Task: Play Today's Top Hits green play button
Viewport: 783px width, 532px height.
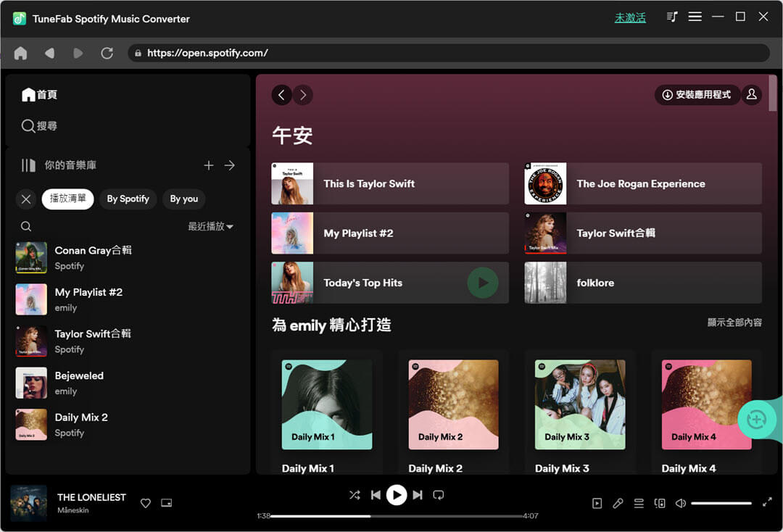Action: 483,283
